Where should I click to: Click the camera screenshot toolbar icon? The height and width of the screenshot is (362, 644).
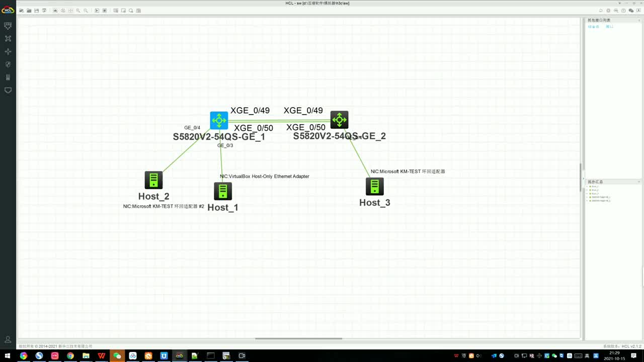(x=139, y=11)
